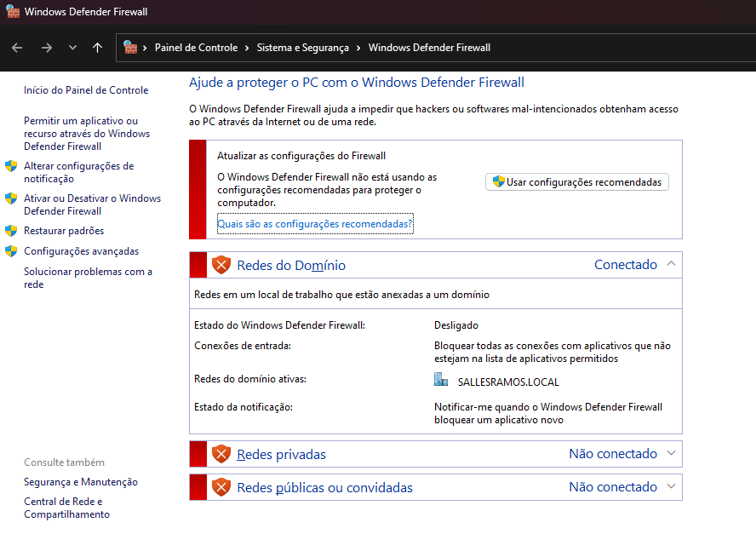Image resolution: width=756 pixels, height=534 pixels.
Task: Click red shield icon for Redes privadas
Action: tap(221, 454)
